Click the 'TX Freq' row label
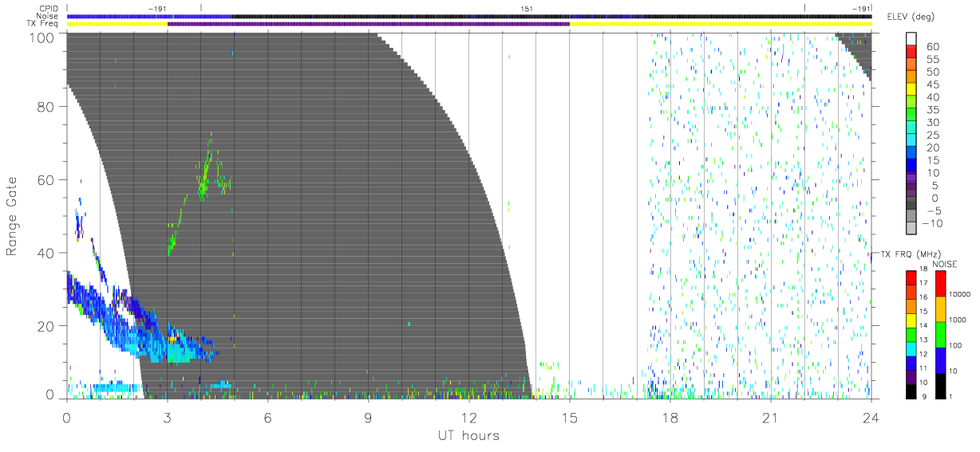The width and height of the screenshot is (980, 452). (44, 24)
